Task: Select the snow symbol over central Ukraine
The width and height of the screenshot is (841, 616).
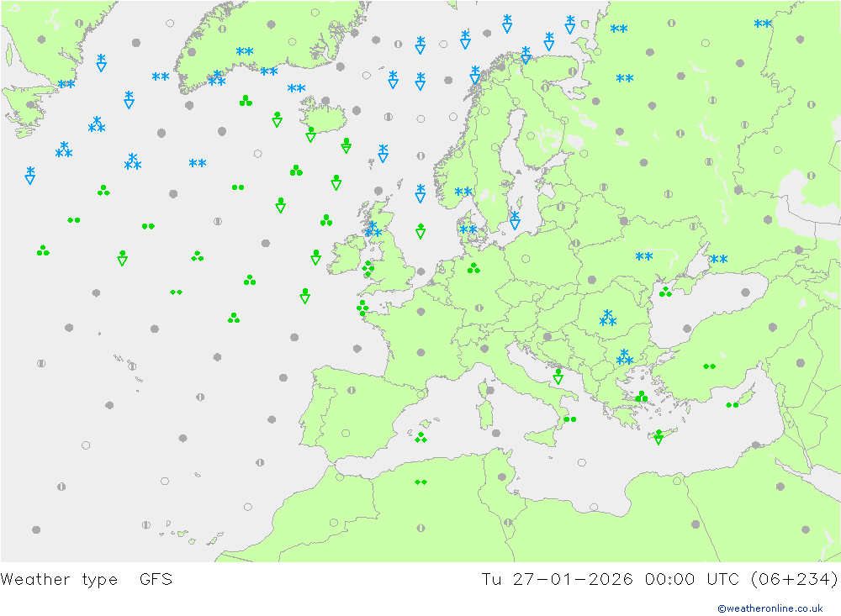Action: 644,256
